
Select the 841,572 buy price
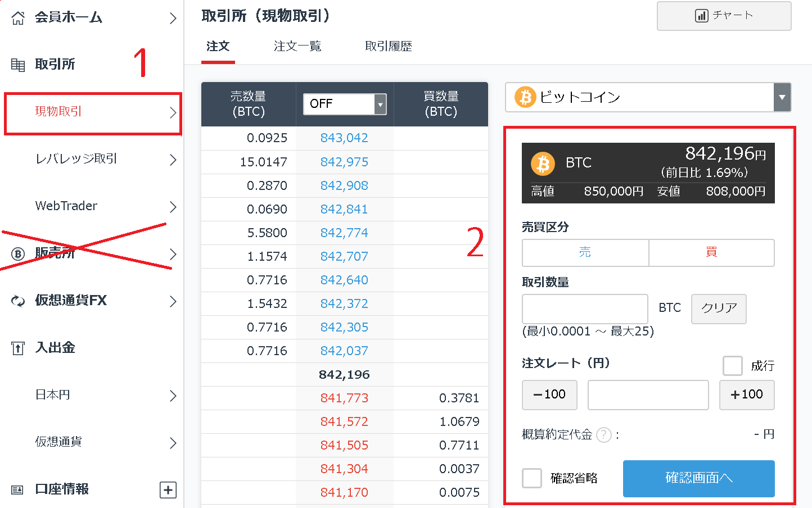[x=344, y=422]
